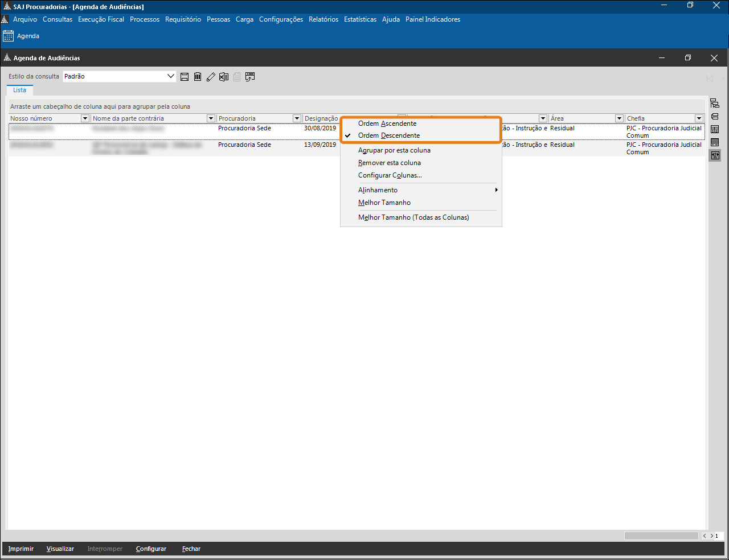Click the second right sidebar icon with bracketed rows
This screenshot has height=560, width=729.
click(x=715, y=117)
